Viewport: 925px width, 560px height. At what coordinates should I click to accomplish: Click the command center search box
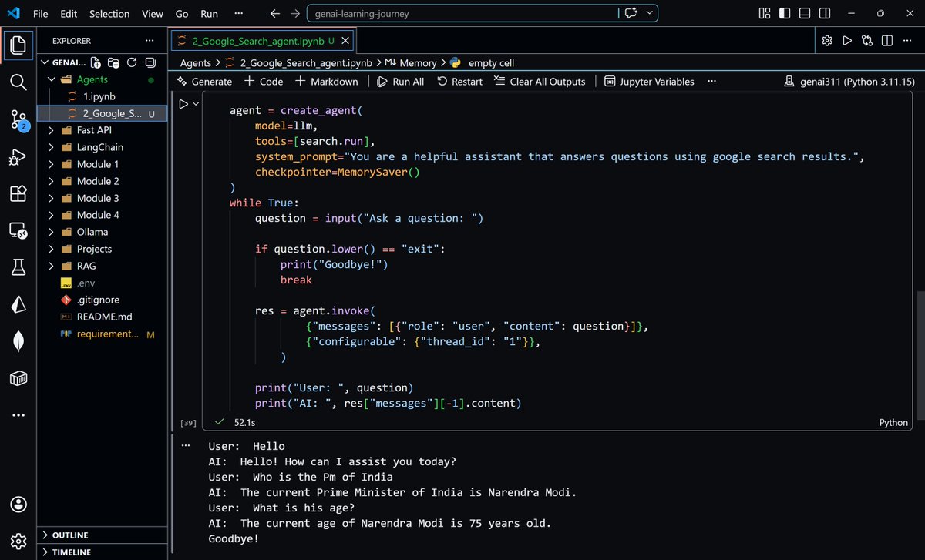463,14
